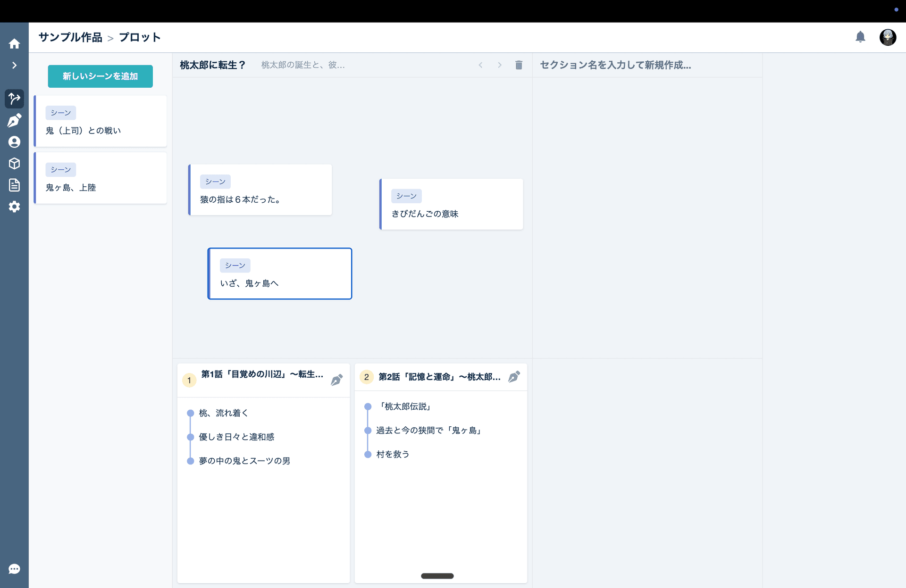Open the settings gear in the sidebar
Screen dimensions: 906x588
click(x=14, y=207)
